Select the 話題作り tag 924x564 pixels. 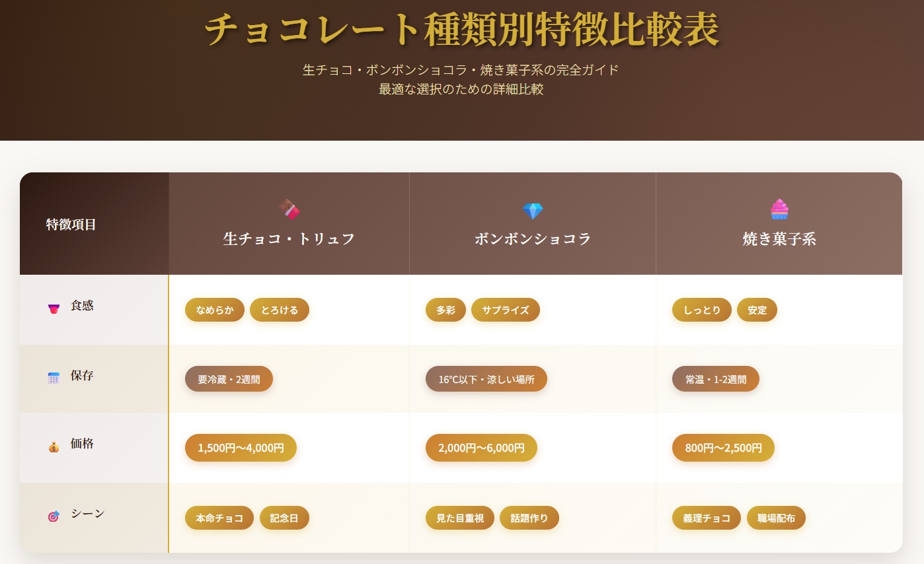coord(529,518)
